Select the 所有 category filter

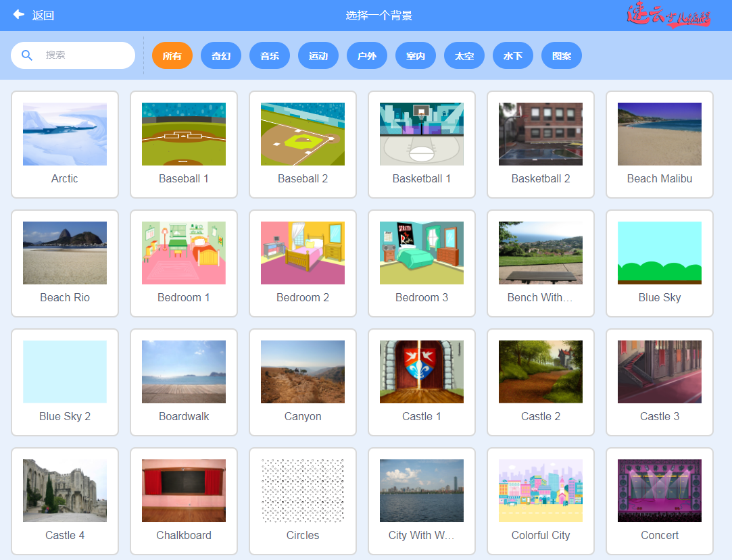coord(172,56)
